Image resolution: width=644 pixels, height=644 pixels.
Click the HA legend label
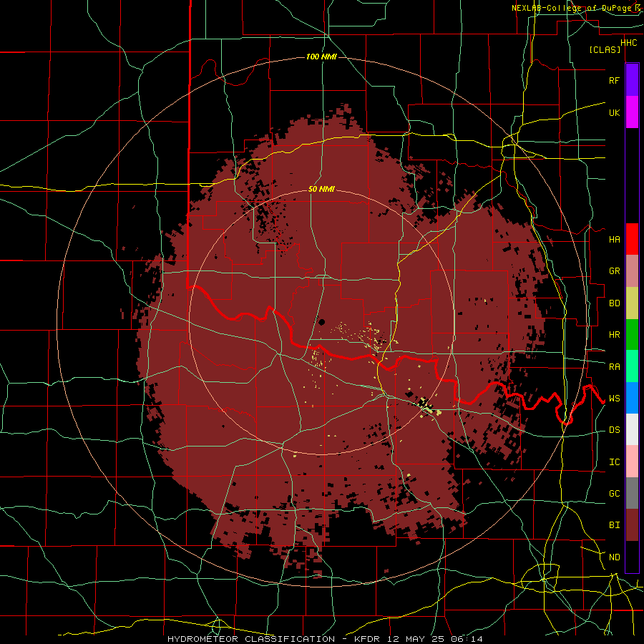[614, 239]
